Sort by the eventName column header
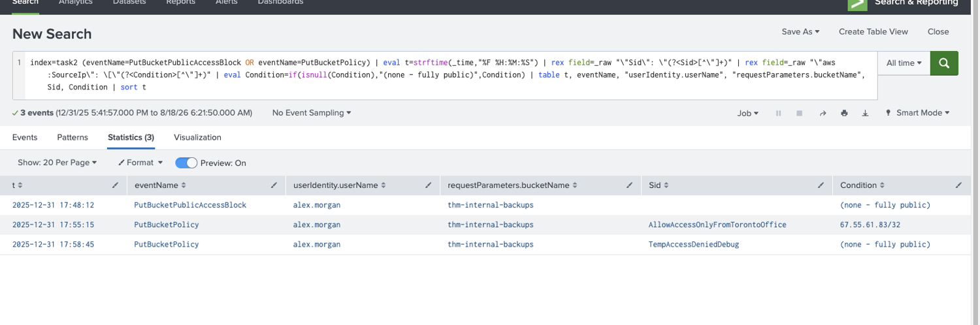This screenshot has width=980, height=325. [x=160, y=185]
